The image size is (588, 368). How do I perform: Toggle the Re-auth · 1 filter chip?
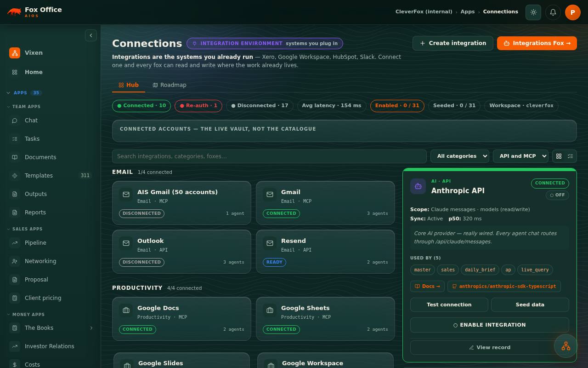pos(198,106)
